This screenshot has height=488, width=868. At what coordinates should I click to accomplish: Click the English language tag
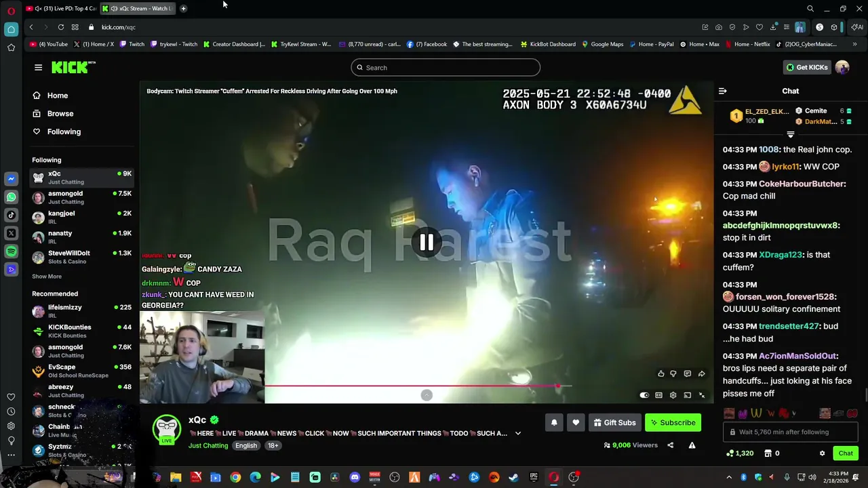[246, 445]
